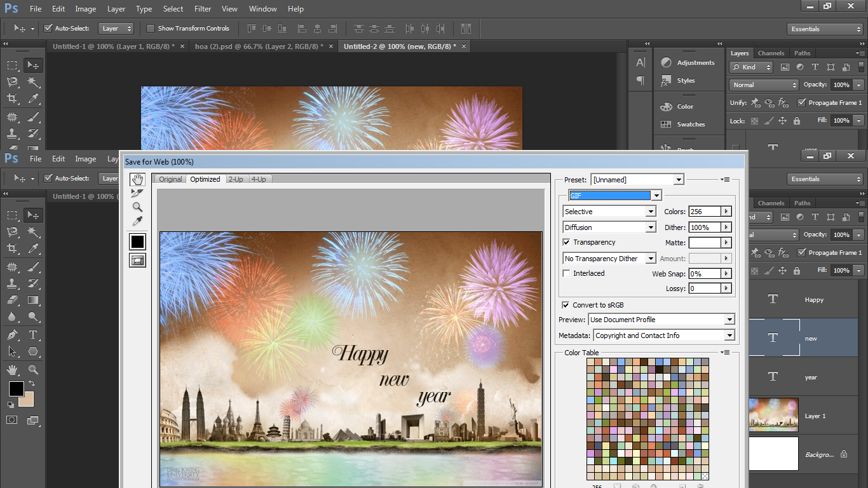Pick the Slice Select tool in Save for Web
This screenshot has height=488, width=868.
point(137,193)
